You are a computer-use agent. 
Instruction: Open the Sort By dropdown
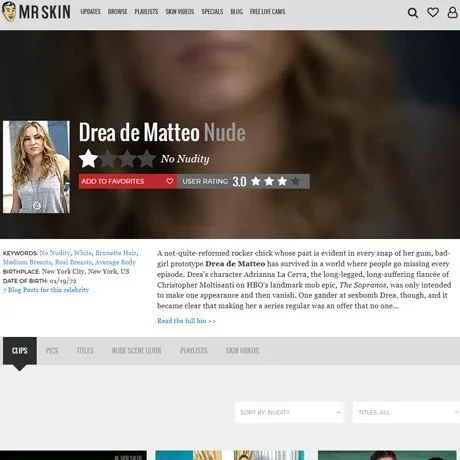290,412
